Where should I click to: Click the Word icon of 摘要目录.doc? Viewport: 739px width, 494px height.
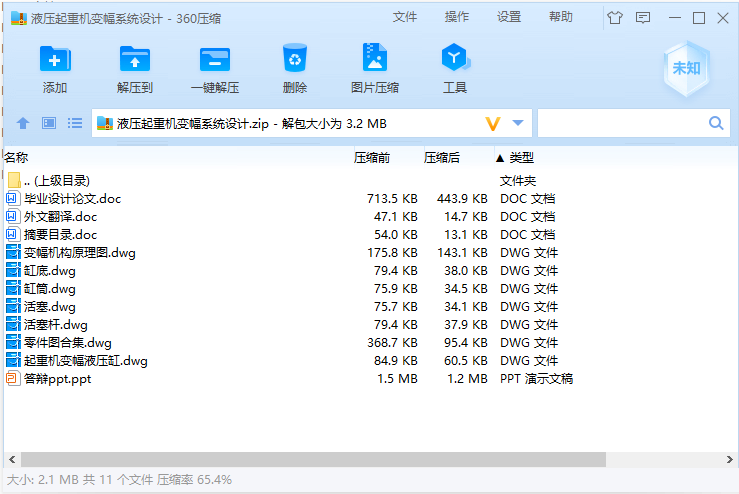tap(13, 234)
